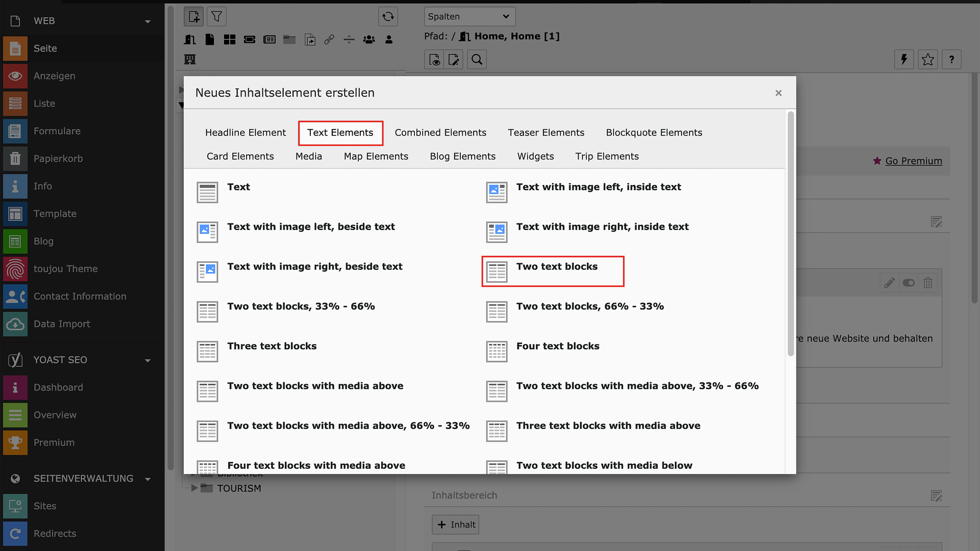Click the Go Premium link
The width and height of the screenshot is (980, 551).
click(x=913, y=161)
